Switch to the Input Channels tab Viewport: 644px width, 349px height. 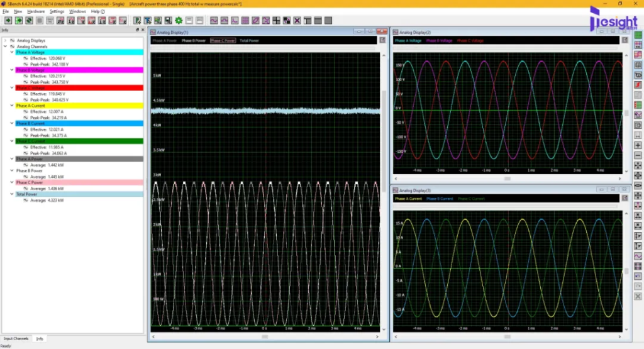(x=16, y=339)
